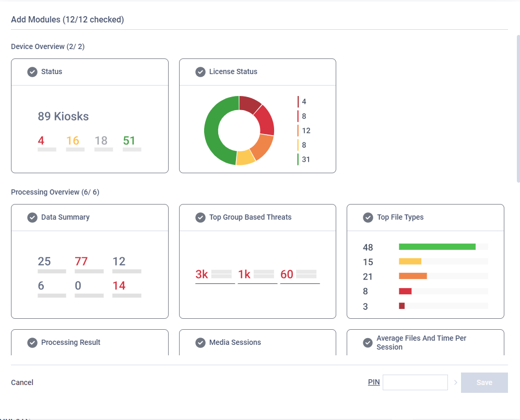The image size is (520, 420).
Task: Click the "6" value in Data Summary
Action: pyautogui.click(x=41, y=285)
